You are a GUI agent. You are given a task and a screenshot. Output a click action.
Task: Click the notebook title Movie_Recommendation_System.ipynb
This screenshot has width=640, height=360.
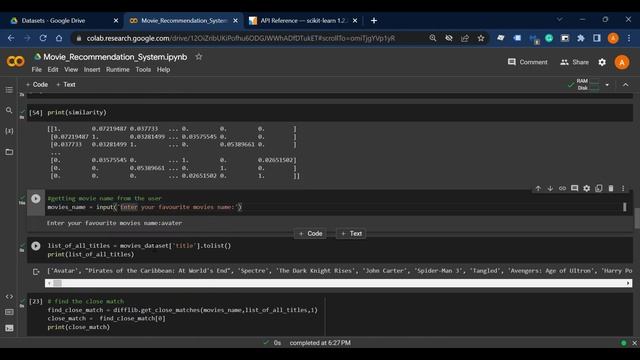(115, 57)
